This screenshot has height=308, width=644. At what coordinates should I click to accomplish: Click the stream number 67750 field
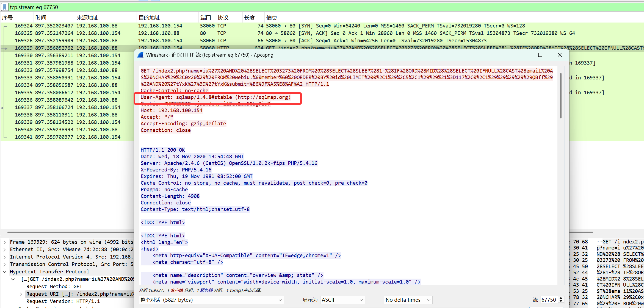549,300
